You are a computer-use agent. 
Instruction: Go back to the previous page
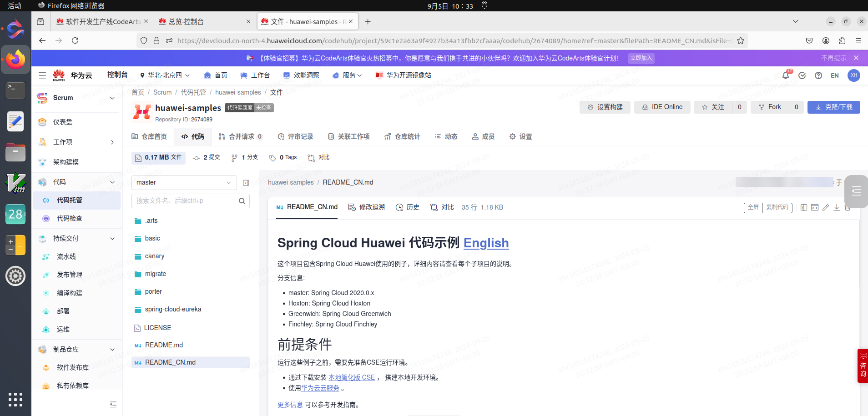click(x=42, y=40)
